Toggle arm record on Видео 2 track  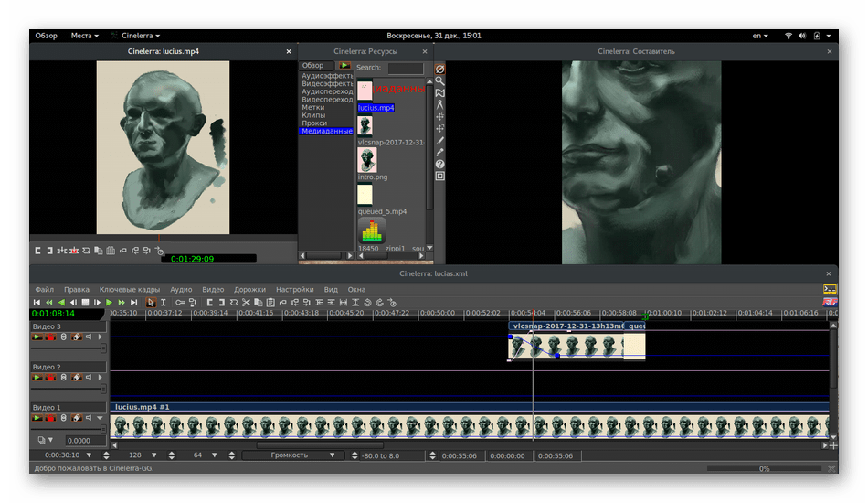pos(50,377)
